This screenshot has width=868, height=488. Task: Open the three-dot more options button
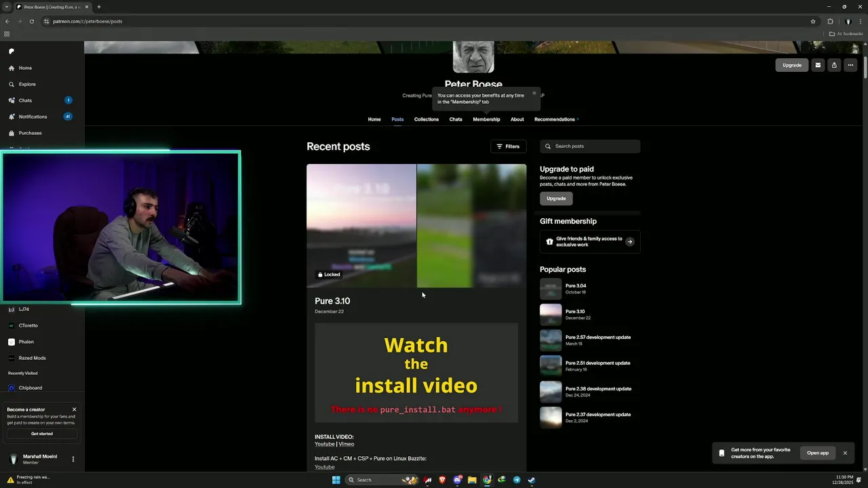click(850, 65)
